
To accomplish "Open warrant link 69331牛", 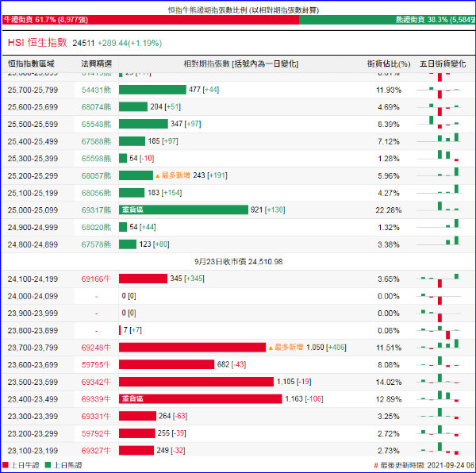I will tap(96, 416).
